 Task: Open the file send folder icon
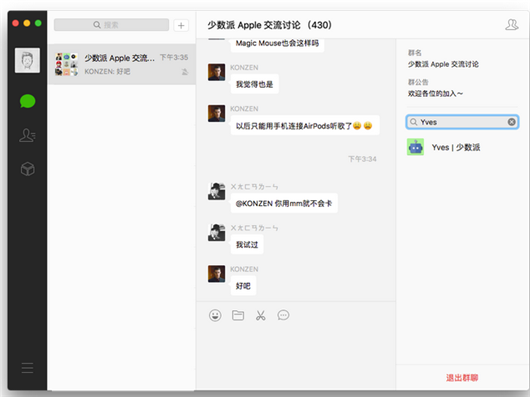tap(238, 315)
